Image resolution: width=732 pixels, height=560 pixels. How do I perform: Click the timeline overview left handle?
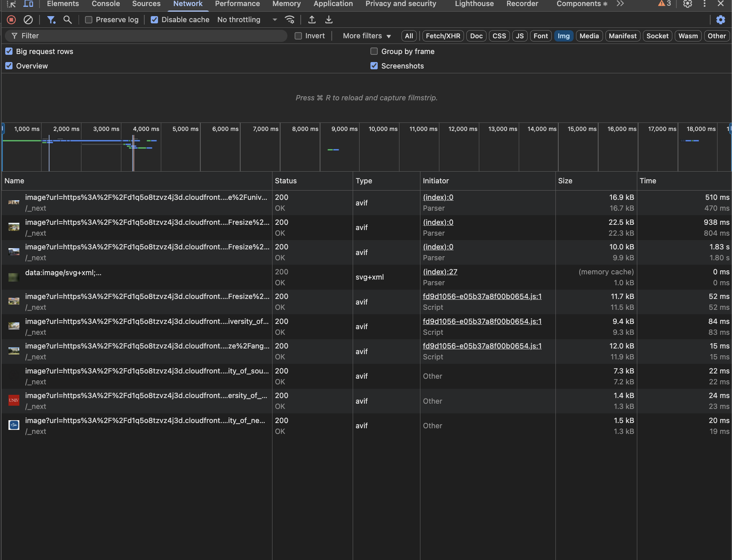pyautogui.click(x=3, y=129)
